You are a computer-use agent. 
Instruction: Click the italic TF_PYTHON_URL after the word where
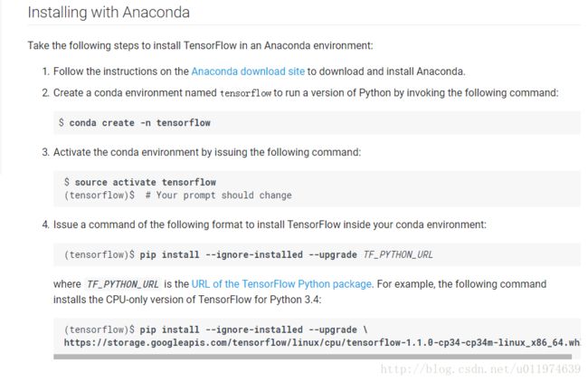[123, 284]
